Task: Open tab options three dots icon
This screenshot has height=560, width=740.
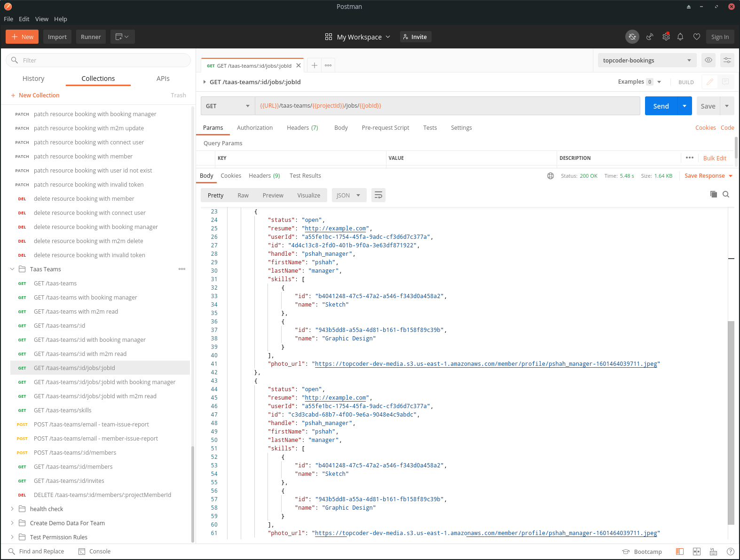Action: tap(328, 65)
